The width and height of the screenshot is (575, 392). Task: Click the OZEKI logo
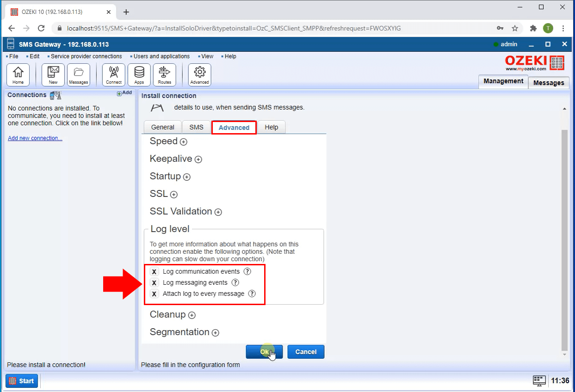[x=535, y=62]
